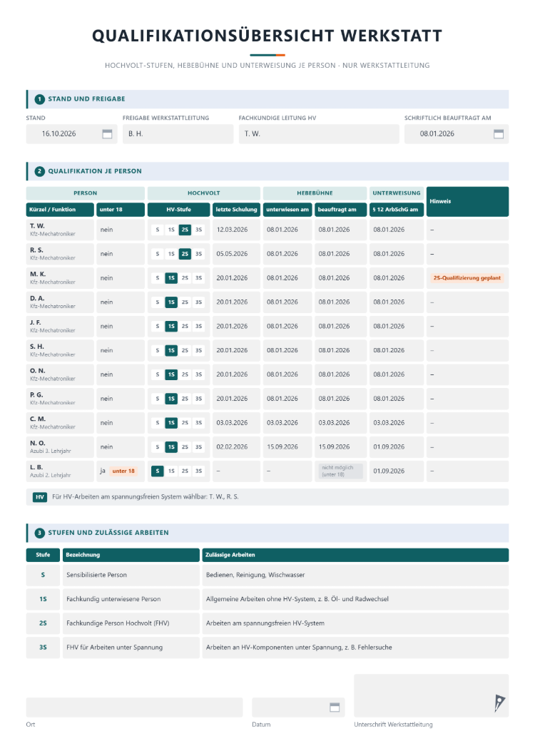Image resolution: width=535 pixels, height=756 pixels.
Task: Select HV-Stufe 3S for T. W.
Action: [x=199, y=230]
